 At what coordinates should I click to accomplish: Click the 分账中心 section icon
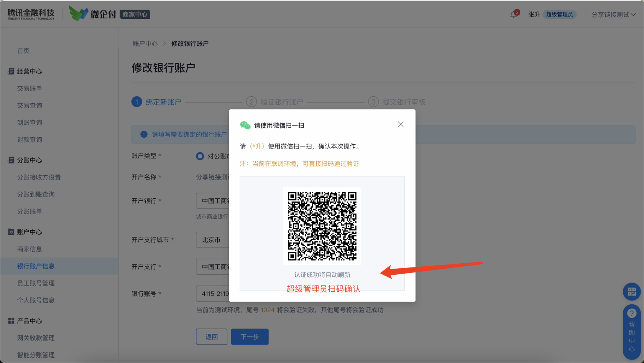[11, 160]
